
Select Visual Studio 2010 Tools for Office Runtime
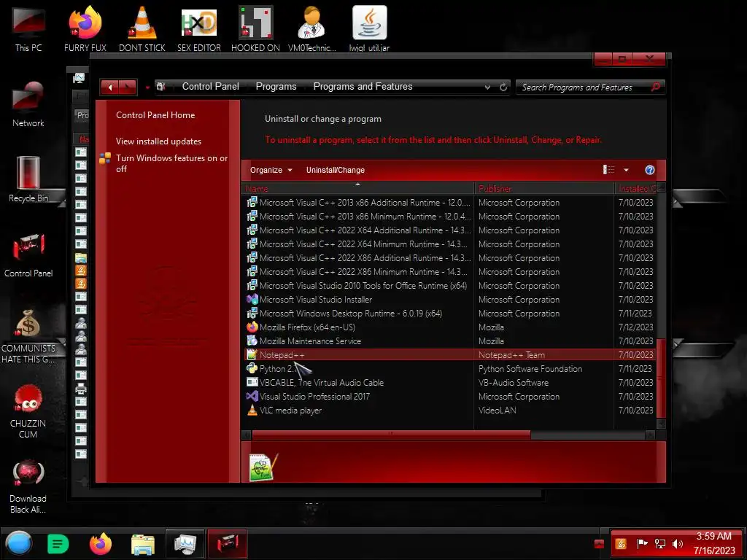pyautogui.click(x=449, y=286)
